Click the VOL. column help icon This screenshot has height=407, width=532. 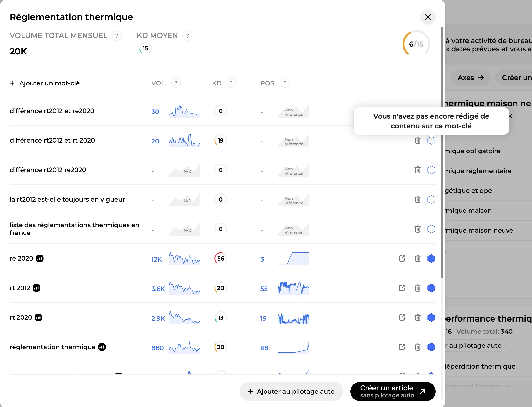click(x=176, y=83)
